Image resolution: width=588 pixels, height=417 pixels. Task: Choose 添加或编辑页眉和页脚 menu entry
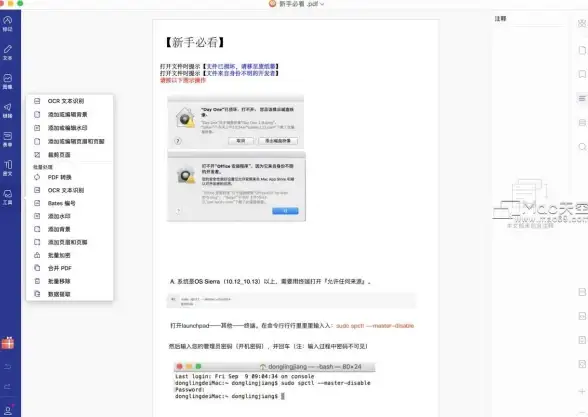coord(70,141)
